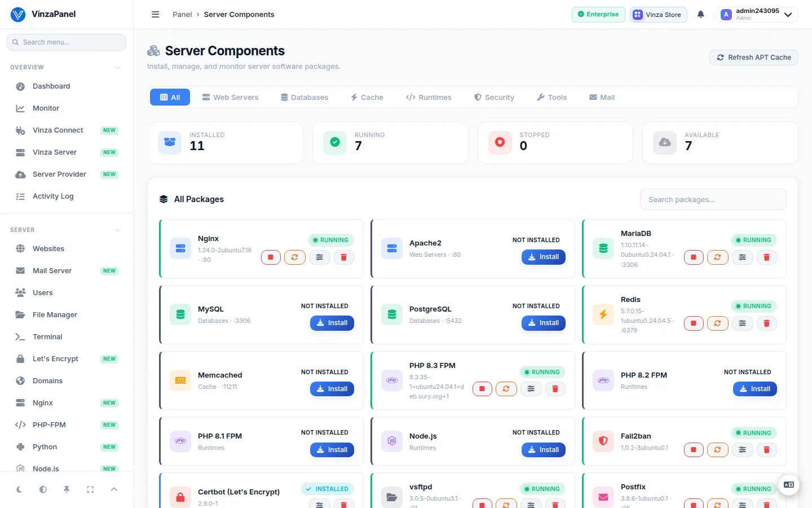812x508 pixels.
Task: Stop the PHP 8.3 FPM service
Action: click(x=482, y=389)
